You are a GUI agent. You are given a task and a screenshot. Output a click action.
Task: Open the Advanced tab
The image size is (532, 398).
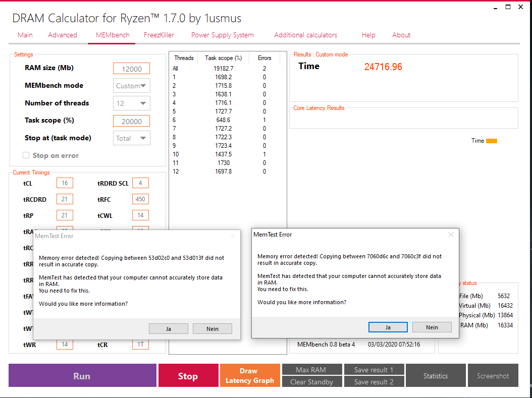(63, 35)
